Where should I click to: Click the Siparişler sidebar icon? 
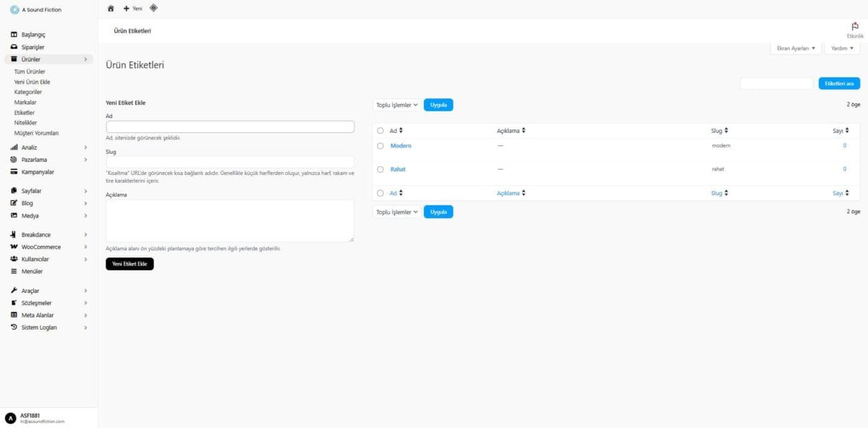(14, 47)
